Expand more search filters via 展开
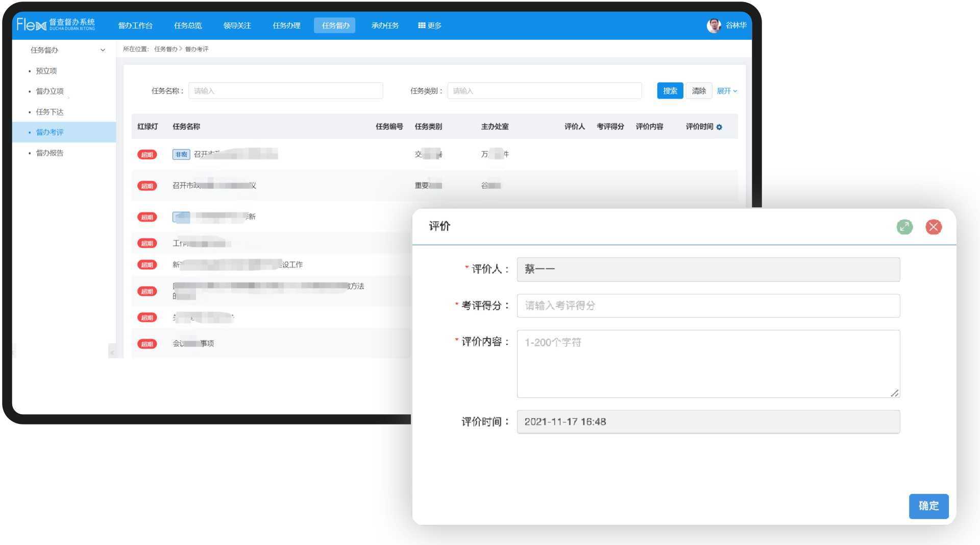980x545 pixels. tap(727, 91)
